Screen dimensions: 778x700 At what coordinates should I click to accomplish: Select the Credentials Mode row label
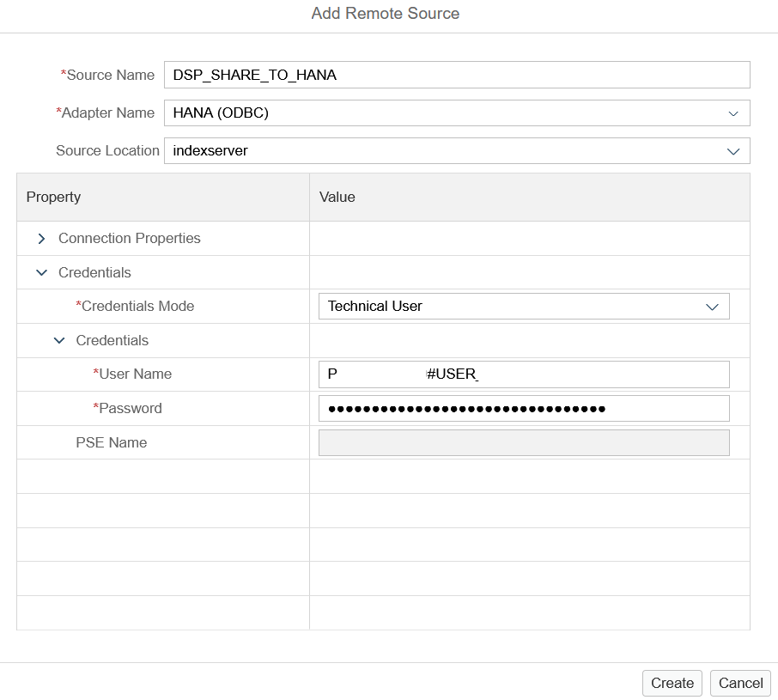[135, 306]
